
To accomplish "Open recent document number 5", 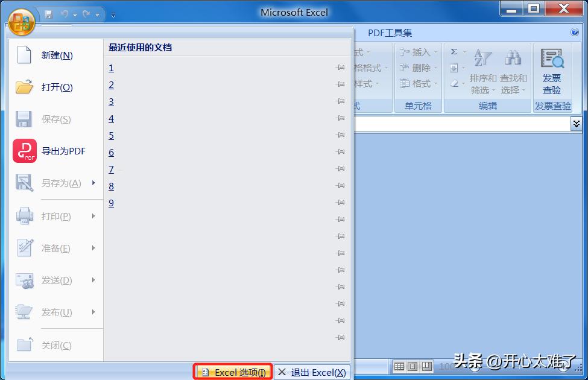I will click(111, 135).
